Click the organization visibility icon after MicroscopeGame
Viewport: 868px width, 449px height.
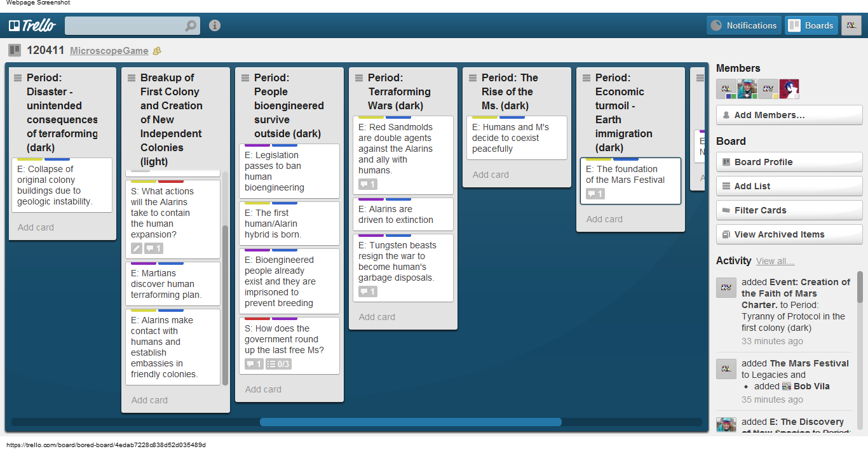point(157,51)
